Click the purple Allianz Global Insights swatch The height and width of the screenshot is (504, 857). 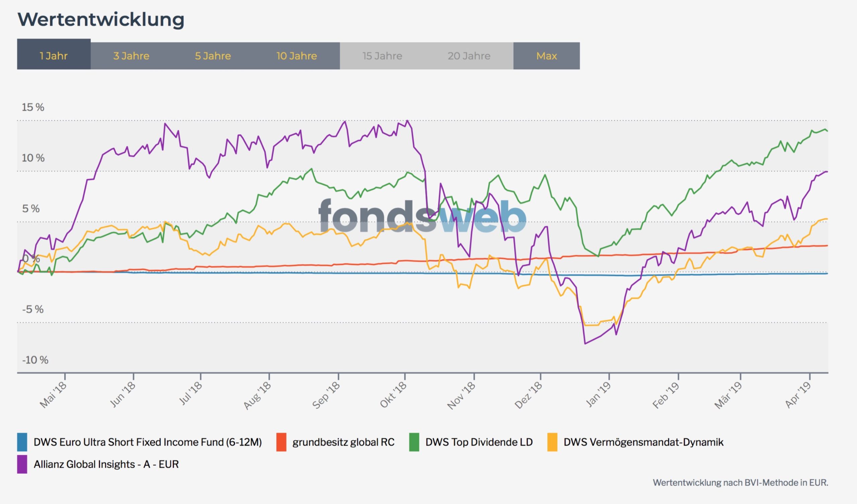[22, 464]
